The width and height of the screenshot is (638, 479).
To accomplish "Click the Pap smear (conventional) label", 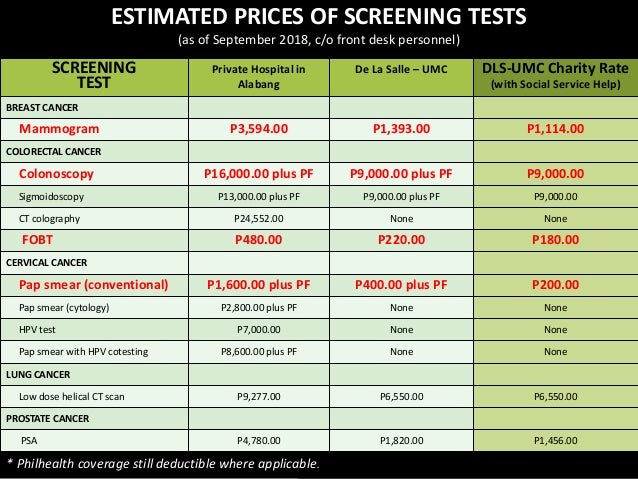I will (94, 285).
